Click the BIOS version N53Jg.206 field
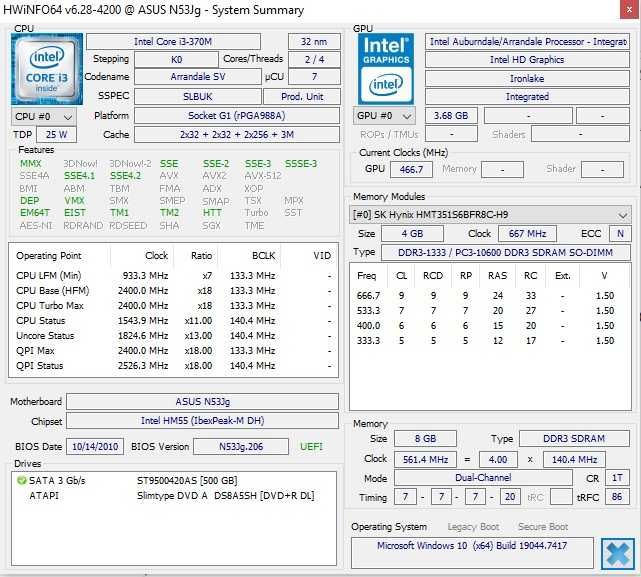This screenshot has height=577, width=641. [x=241, y=447]
